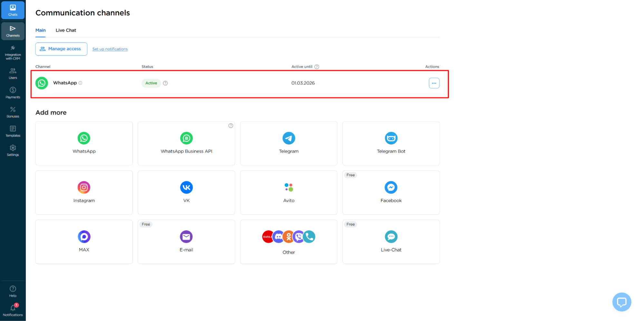This screenshot has height=321, width=644.
Task: Add a Telegram Bot channel
Action: click(x=391, y=143)
